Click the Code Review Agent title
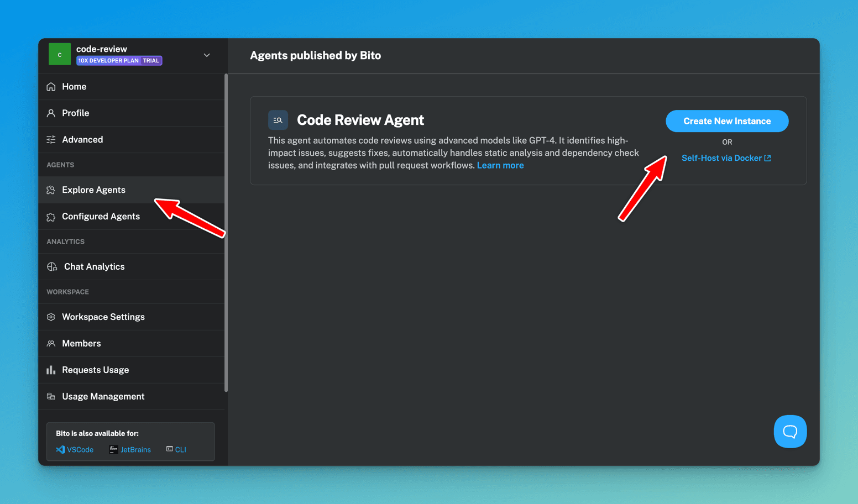 tap(360, 120)
